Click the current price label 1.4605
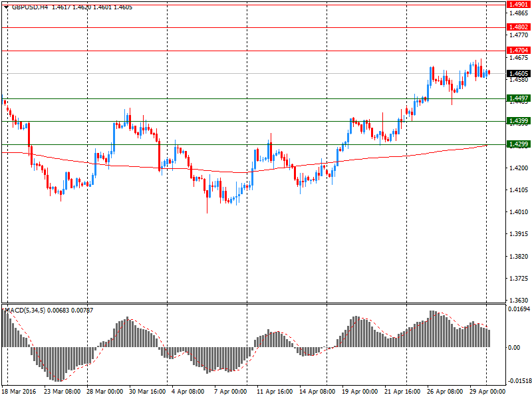 click(x=519, y=74)
